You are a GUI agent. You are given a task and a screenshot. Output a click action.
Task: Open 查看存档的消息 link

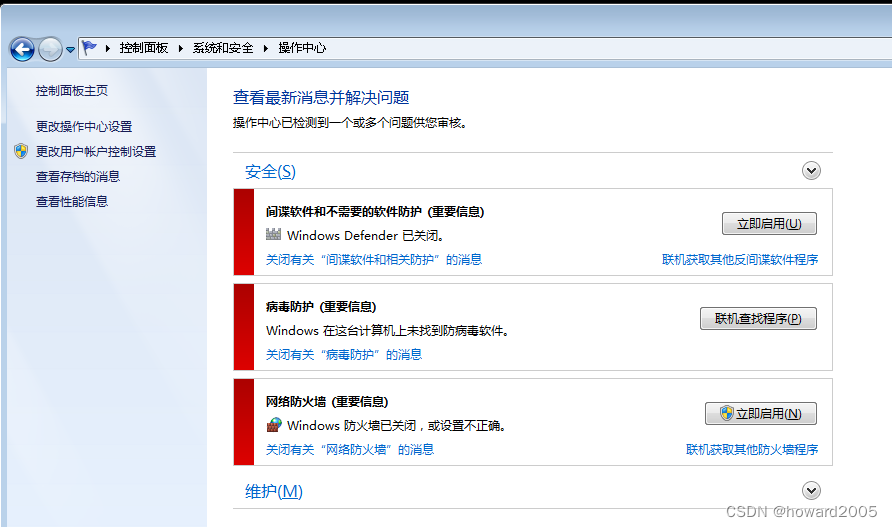[x=78, y=176]
